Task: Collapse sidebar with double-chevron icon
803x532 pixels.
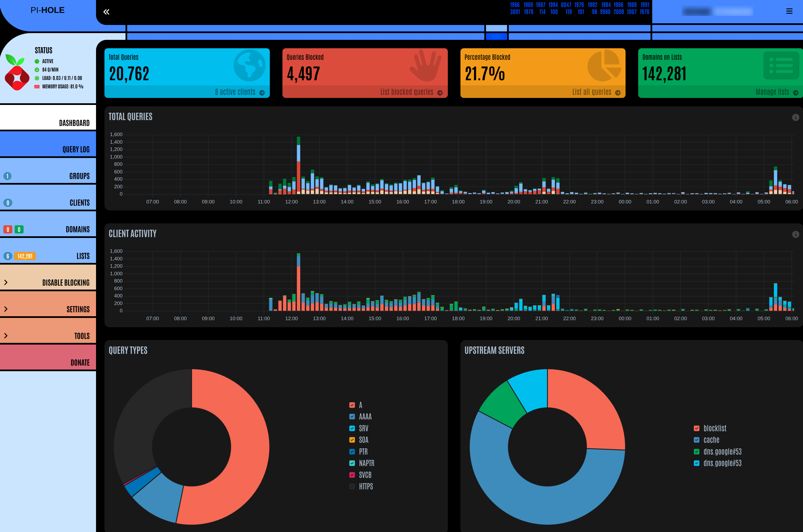Action: [x=106, y=12]
